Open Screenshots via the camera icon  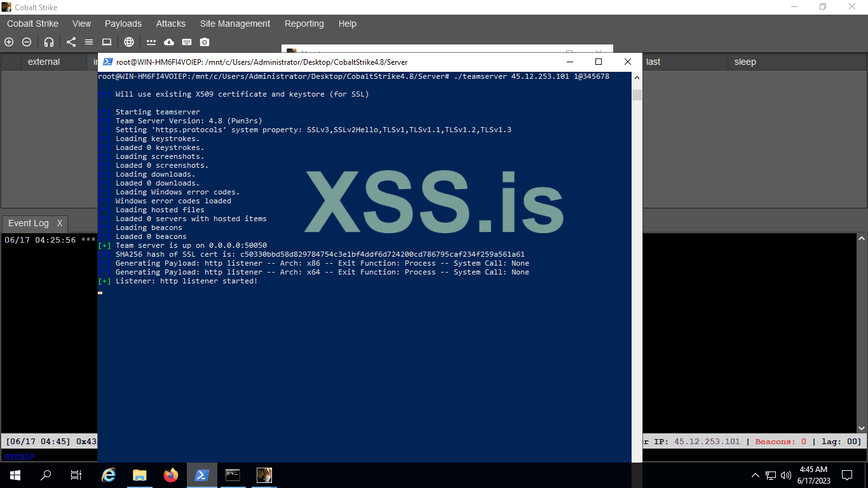pyautogui.click(x=205, y=42)
